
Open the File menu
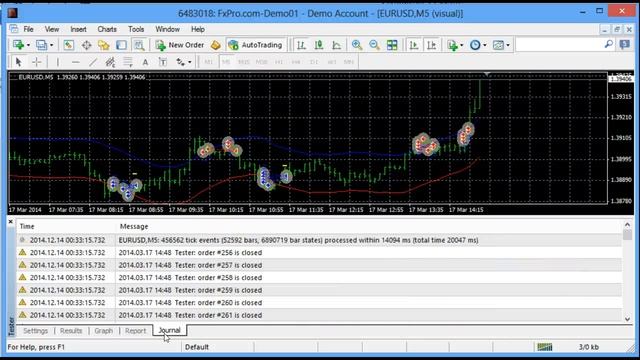point(28,29)
